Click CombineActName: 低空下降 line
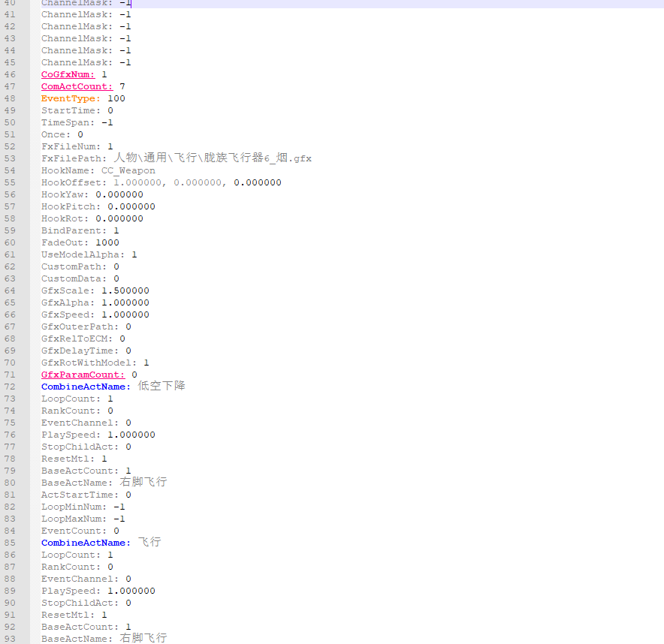Image resolution: width=664 pixels, height=644 pixels. click(113, 387)
